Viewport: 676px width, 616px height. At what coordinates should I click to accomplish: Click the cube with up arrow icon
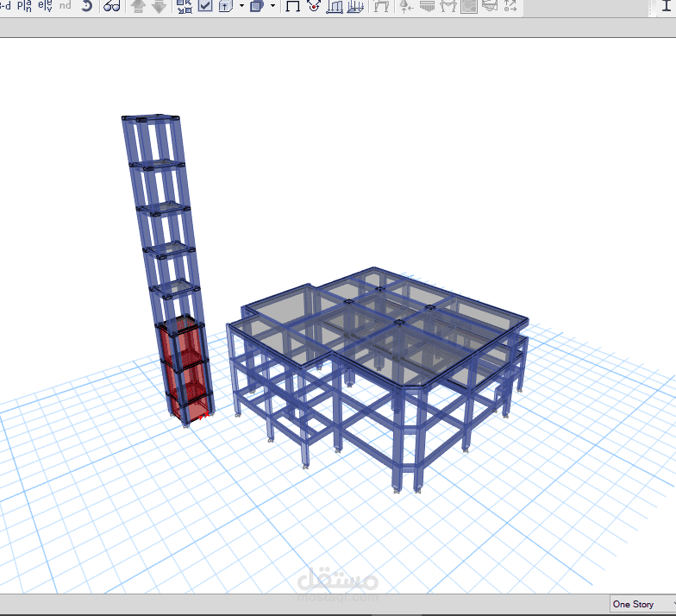point(226,5)
